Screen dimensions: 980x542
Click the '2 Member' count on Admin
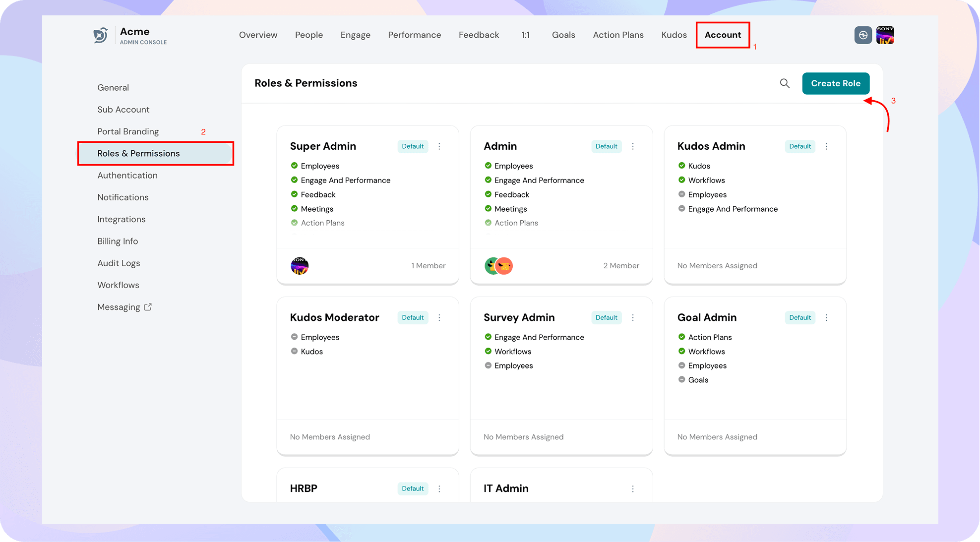pos(621,266)
